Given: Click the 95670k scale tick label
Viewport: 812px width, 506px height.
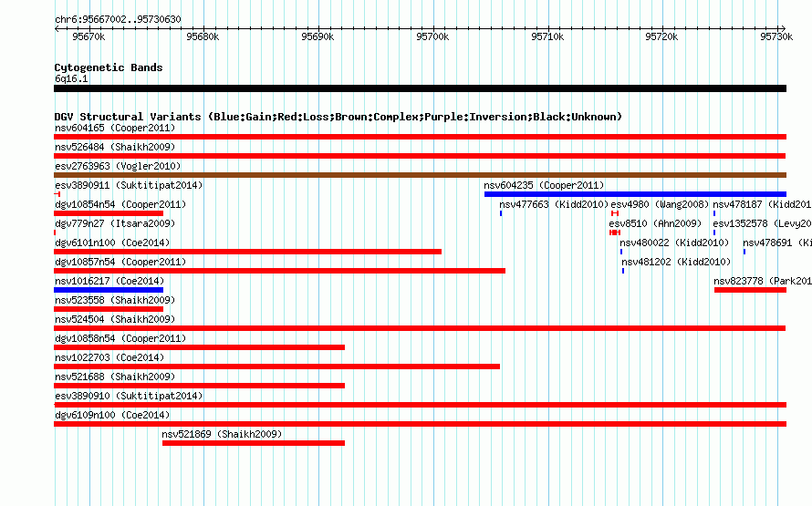Looking at the screenshot, I should coord(88,36).
